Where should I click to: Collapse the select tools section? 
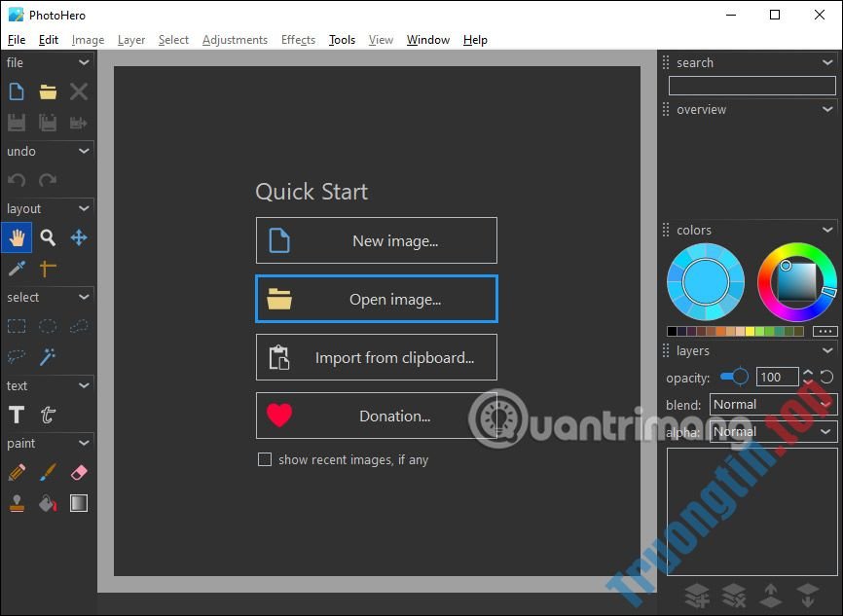pyautogui.click(x=86, y=297)
